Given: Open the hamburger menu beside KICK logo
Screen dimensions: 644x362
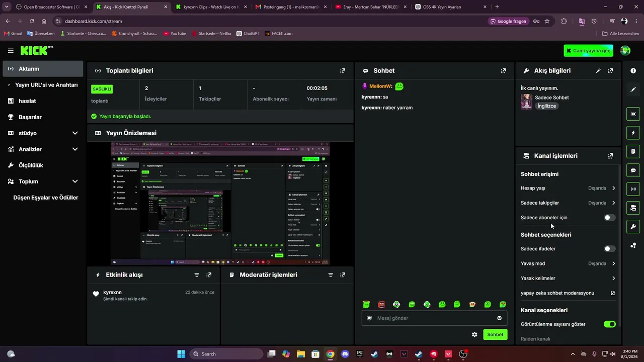Looking at the screenshot, I should click(x=11, y=51).
